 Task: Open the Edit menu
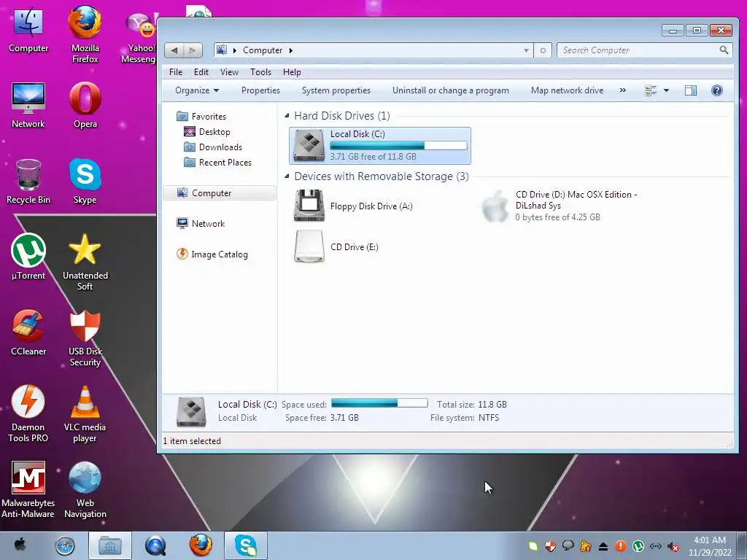[x=201, y=72]
